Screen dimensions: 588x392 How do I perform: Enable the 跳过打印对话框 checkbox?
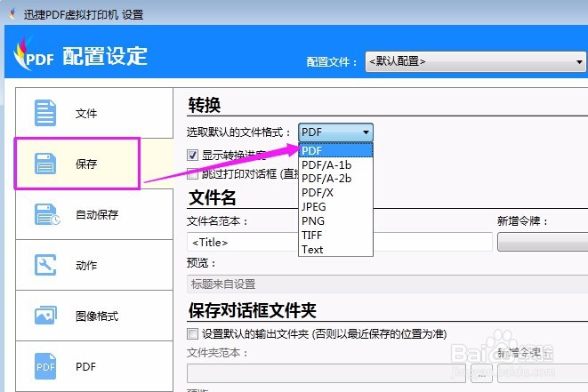pos(192,174)
